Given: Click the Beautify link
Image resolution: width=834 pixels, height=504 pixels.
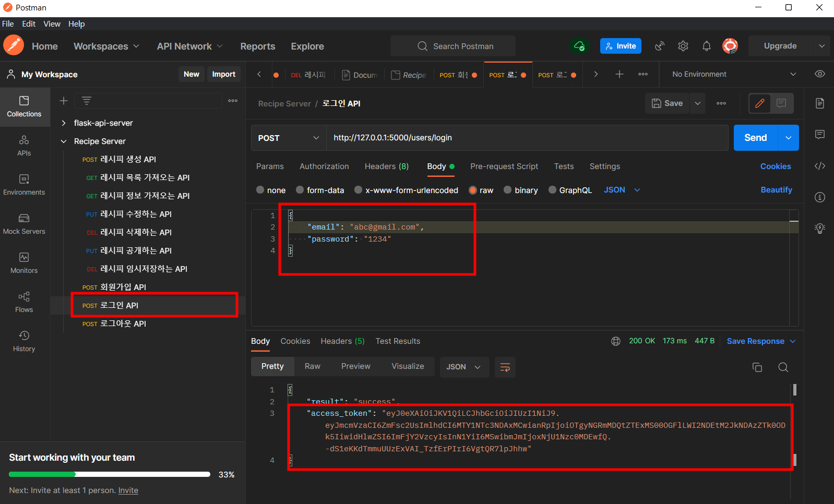Looking at the screenshot, I should coord(776,190).
